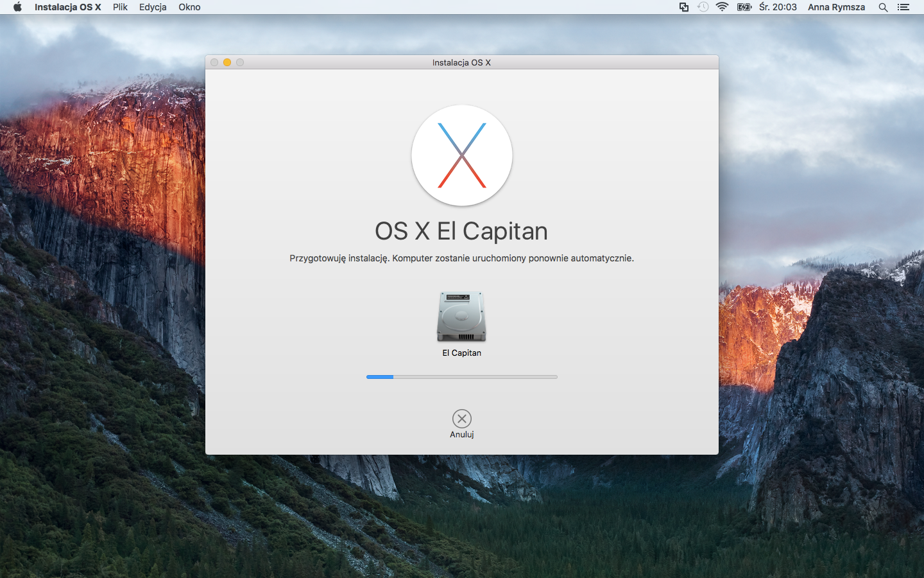
Task: Open the Okno menu
Action: (x=189, y=7)
